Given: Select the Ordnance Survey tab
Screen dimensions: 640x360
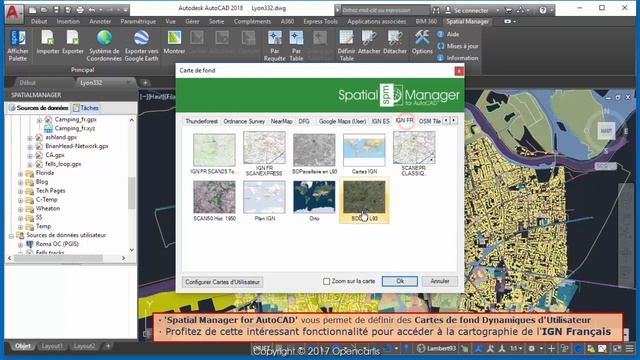Looking at the screenshot, I should point(244,121).
